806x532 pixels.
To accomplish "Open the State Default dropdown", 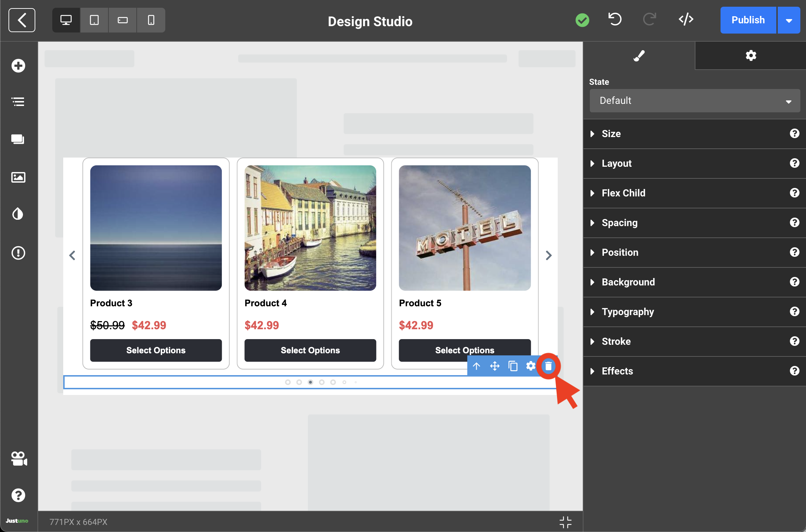I will 694,101.
